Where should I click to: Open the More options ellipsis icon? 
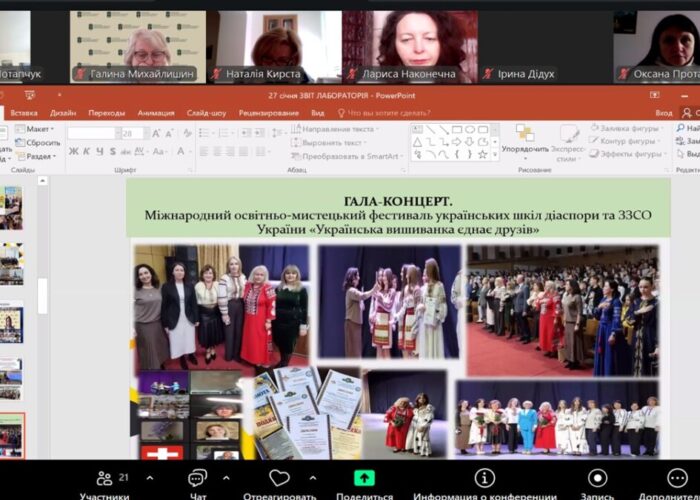[678, 478]
